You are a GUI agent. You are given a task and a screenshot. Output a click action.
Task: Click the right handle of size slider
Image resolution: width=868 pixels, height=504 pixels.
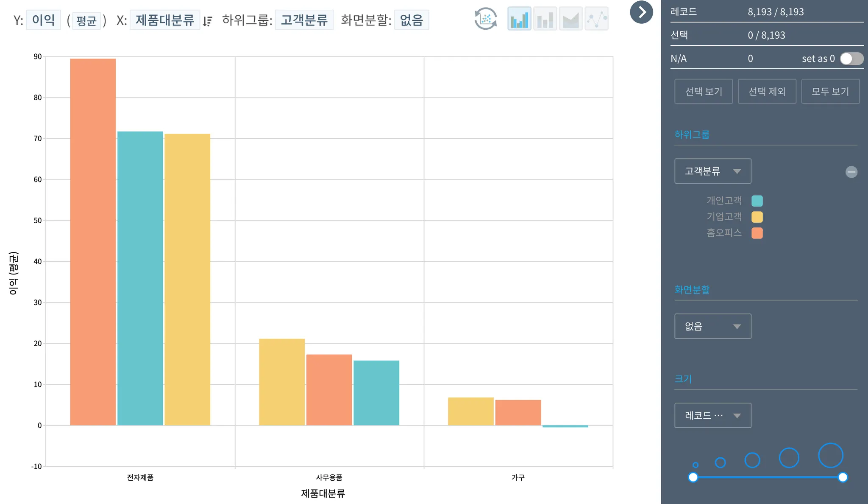(843, 477)
